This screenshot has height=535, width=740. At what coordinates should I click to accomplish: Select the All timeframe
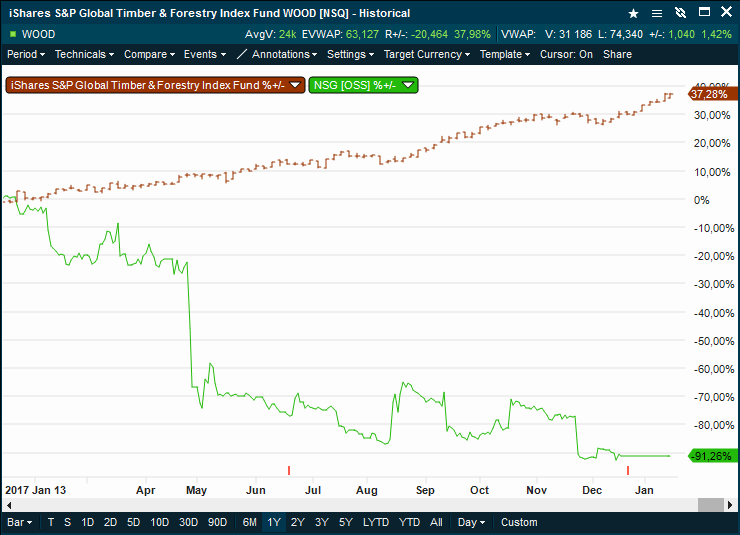(436, 522)
